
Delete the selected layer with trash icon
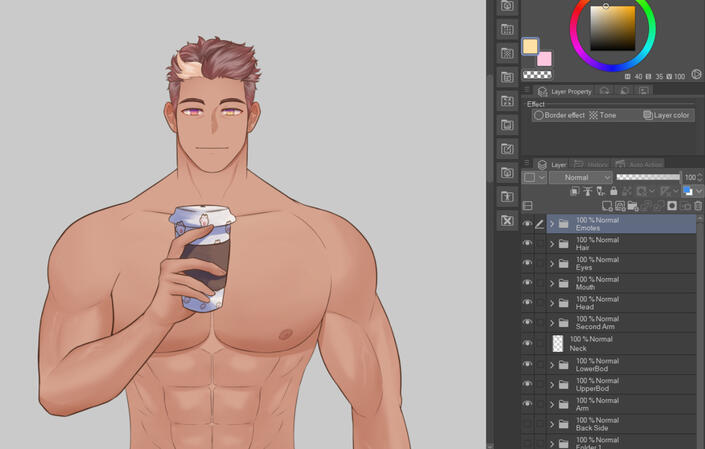699,206
